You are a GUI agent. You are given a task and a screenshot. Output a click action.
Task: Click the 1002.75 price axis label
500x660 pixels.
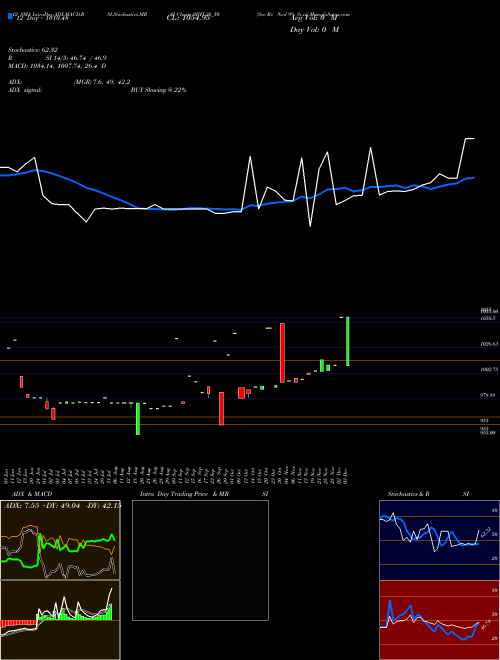coord(488,369)
